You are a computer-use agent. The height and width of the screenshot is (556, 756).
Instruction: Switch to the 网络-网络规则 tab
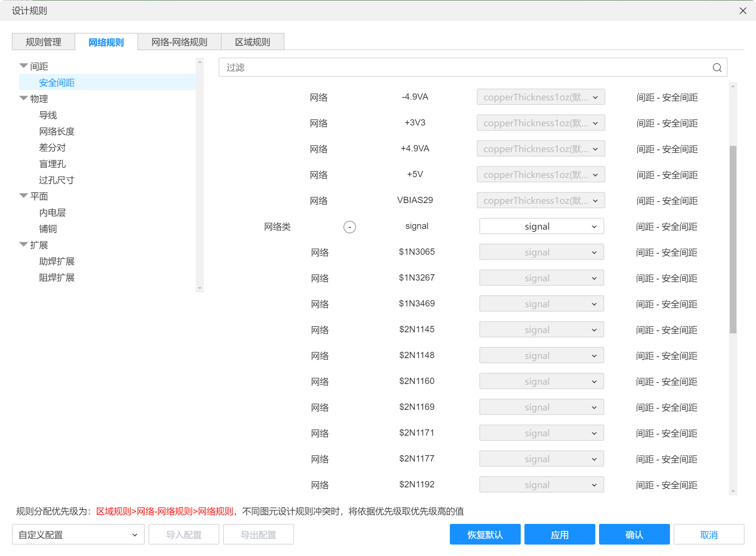point(179,42)
